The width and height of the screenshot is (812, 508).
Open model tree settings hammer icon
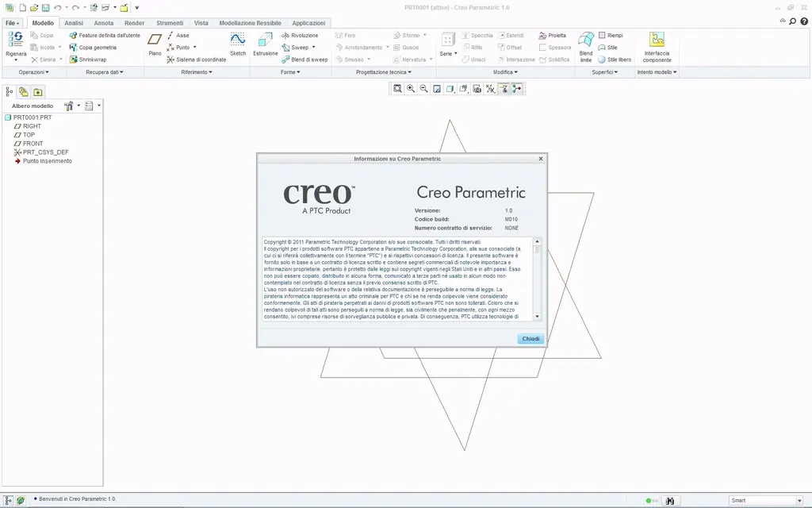coord(69,106)
